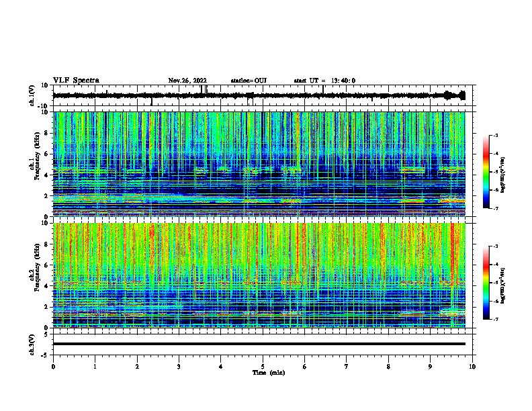Click the "VLF Spectra" plot title
The image size is (532, 411).
tap(76, 81)
